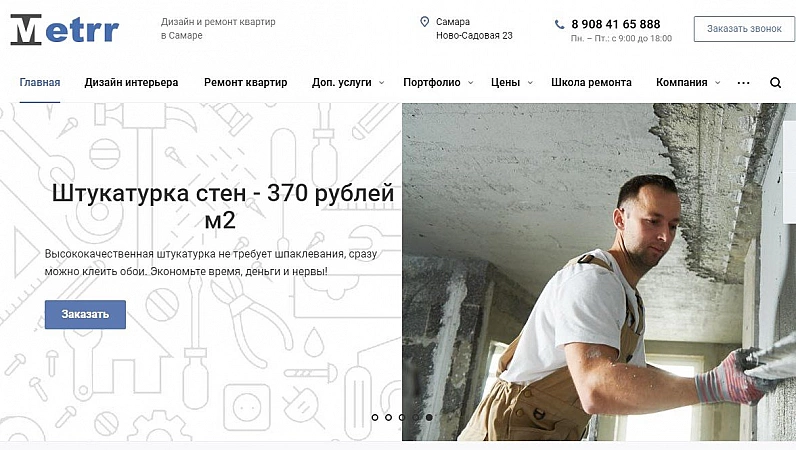
Task: Expand the Доп. услуги dropdown arrow
Action: click(x=382, y=83)
